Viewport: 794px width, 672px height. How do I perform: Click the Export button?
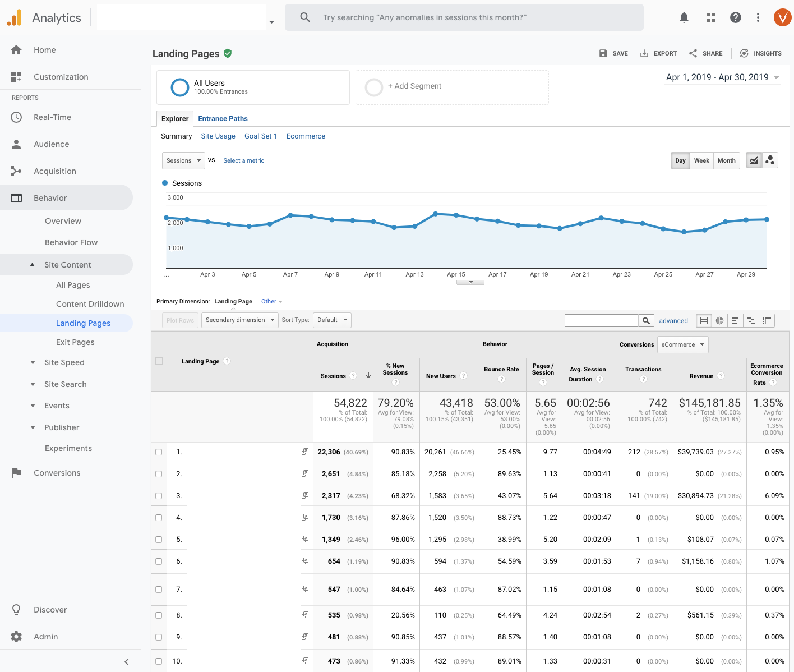[x=658, y=53]
